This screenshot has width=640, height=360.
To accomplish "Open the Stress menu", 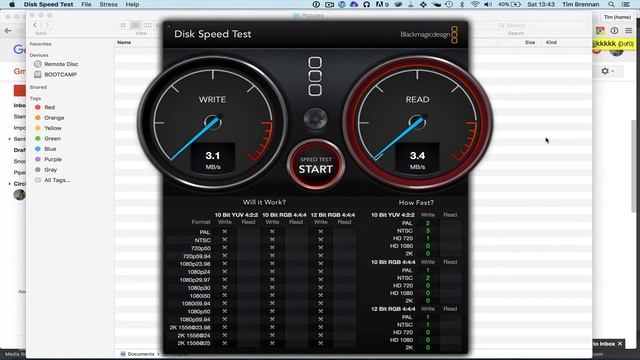I will click(108, 4).
